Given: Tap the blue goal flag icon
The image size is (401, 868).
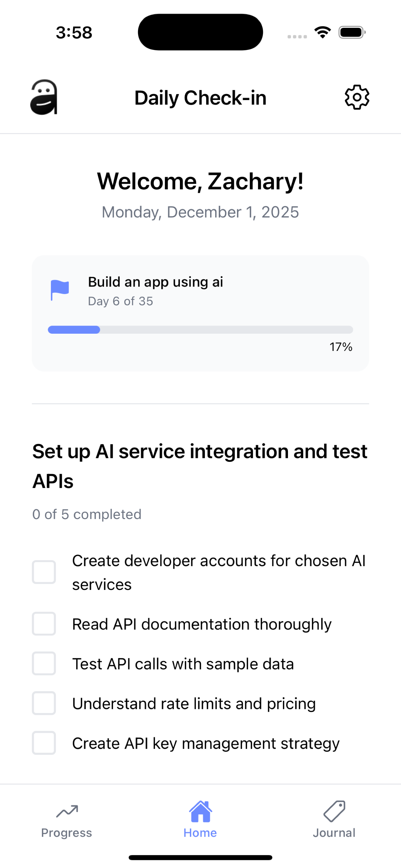Looking at the screenshot, I should (x=60, y=290).
